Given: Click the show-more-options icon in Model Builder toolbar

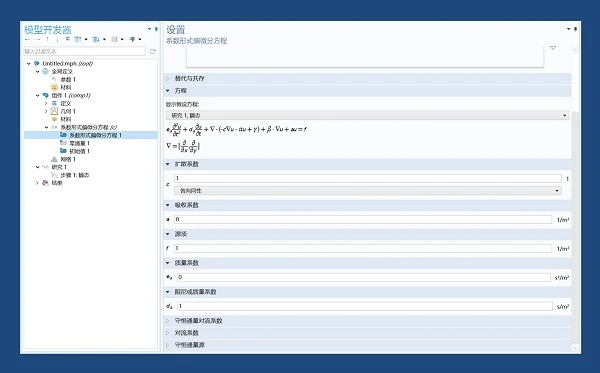Looking at the screenshot, I should tap(67, 39).
